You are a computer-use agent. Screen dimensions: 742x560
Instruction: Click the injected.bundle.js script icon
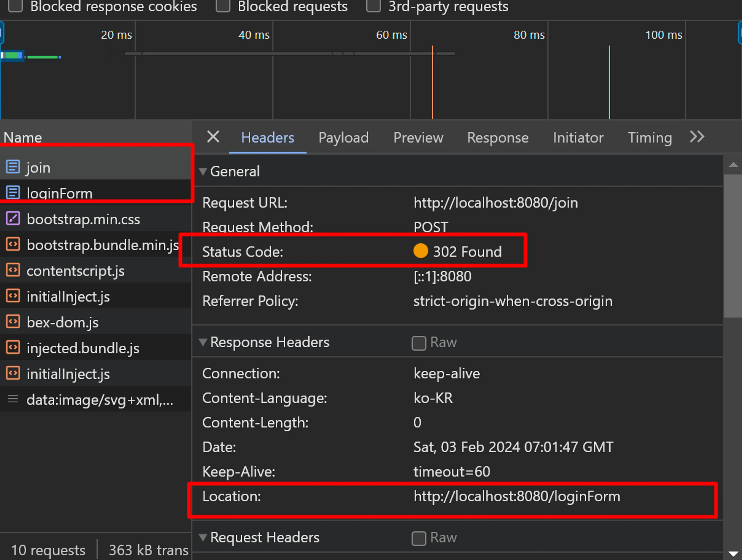click(13, 347)
